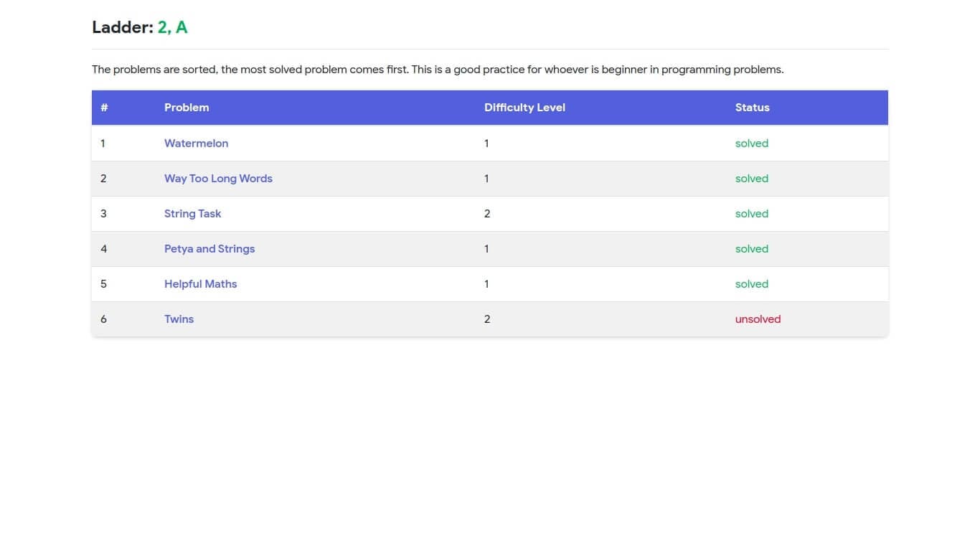Click solved status in String Task row
This screenshot has height=551, width=980.
tap(751, 214)
